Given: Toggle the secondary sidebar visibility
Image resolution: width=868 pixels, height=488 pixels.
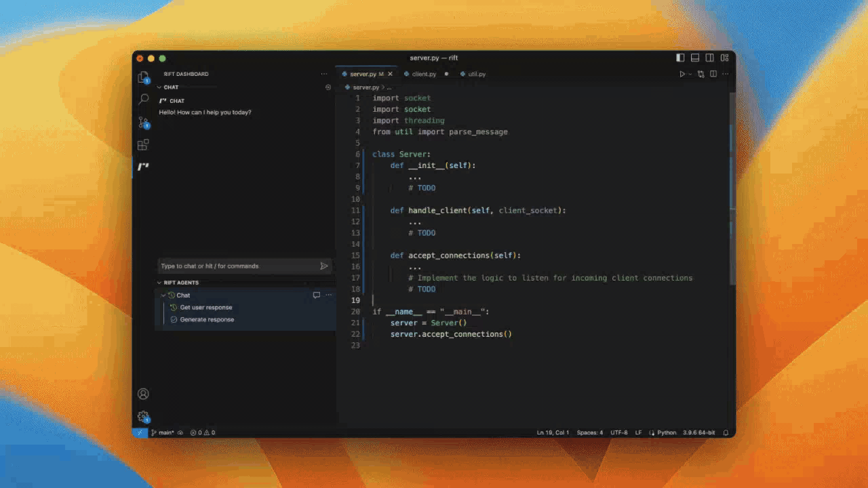Looking at the screenshot, I should coord(710,58).
